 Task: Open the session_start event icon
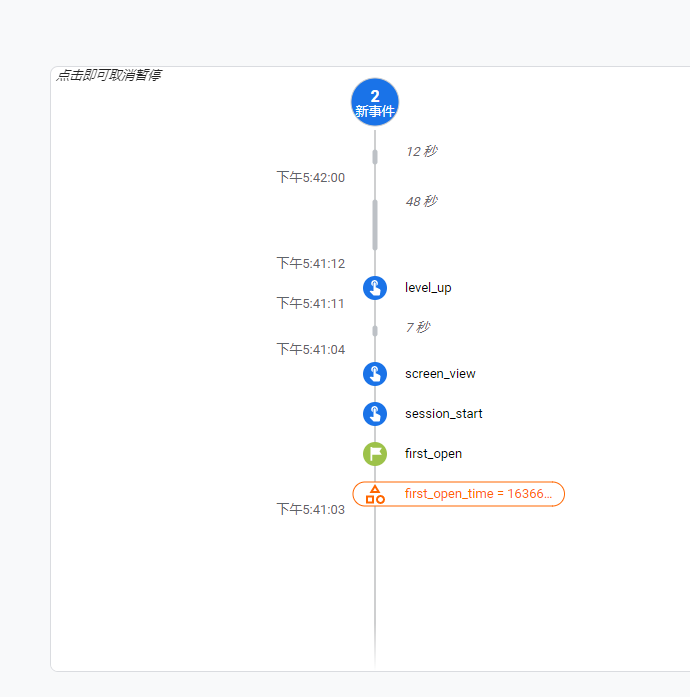pyautogui.click(x=375, y=414)
